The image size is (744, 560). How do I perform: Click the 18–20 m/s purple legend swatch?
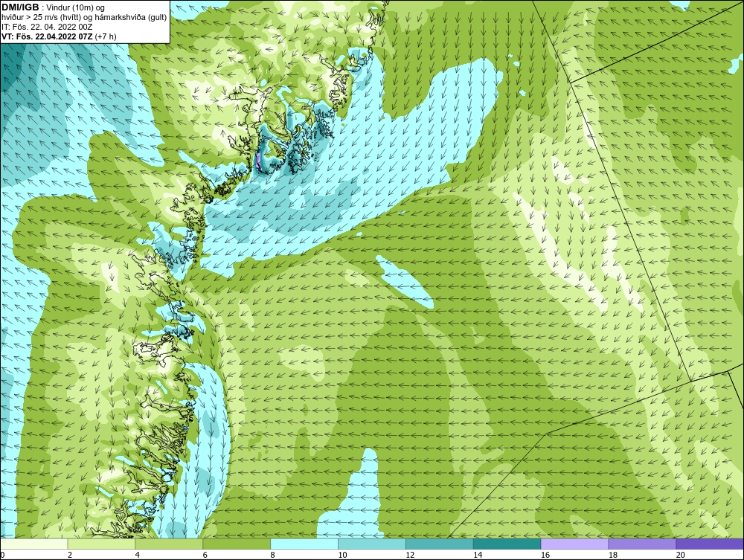coord(643,544)
